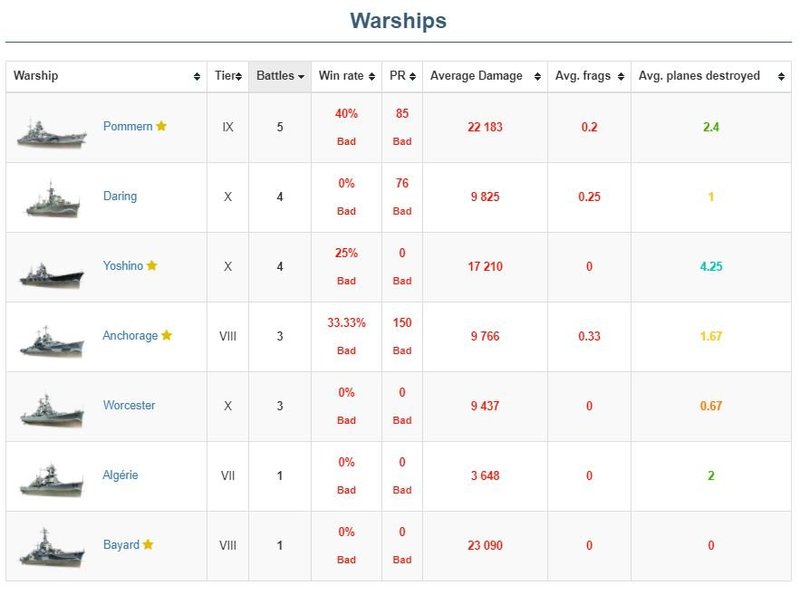The width and height of the screenshot is (800, 595).
Task: Open the Worcester ship link
Action: pos(129,406)
